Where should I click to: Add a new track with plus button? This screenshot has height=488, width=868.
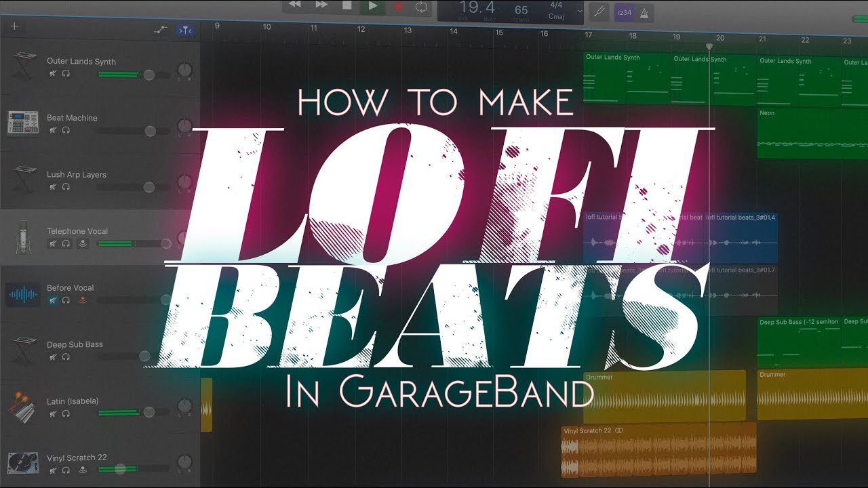tap(14, 27)
